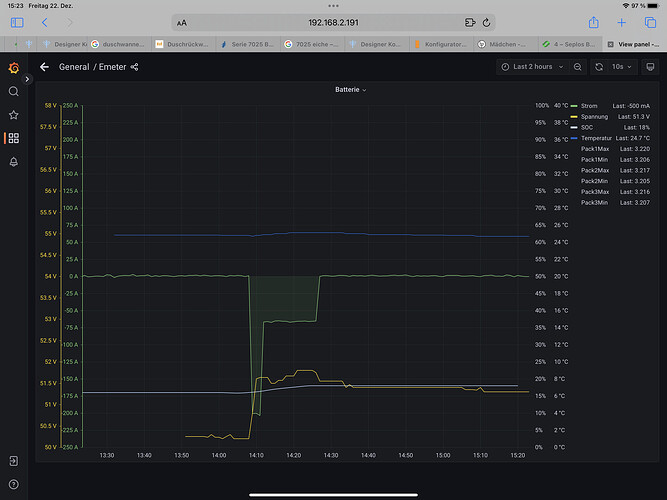
Task: Toggle the Spannung series in legend
Action: coord(594,116)
